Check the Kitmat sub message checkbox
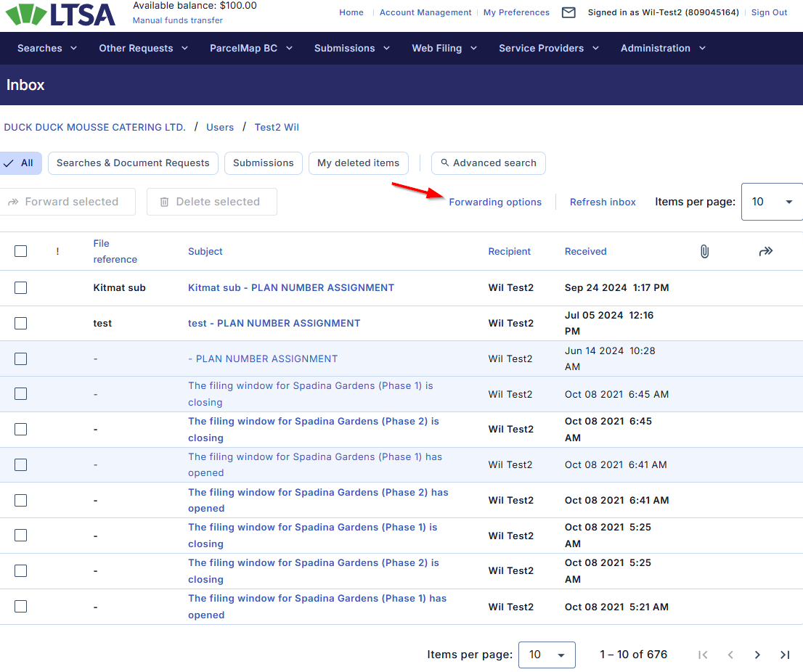The width and height of the screenshot is (803, 672). [x=21, y=288]
